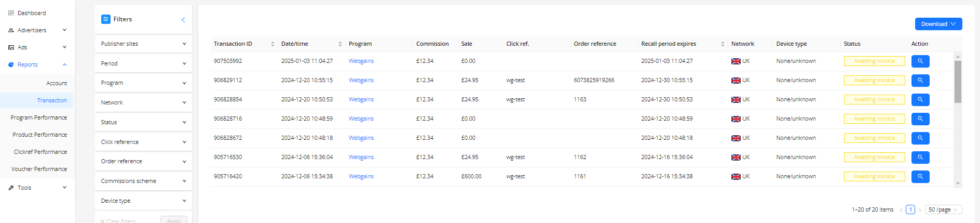This screenshot has height=223, width=980.
Task: Sort by Transaction ID column arrows
Action: click(x=273, y=44)
